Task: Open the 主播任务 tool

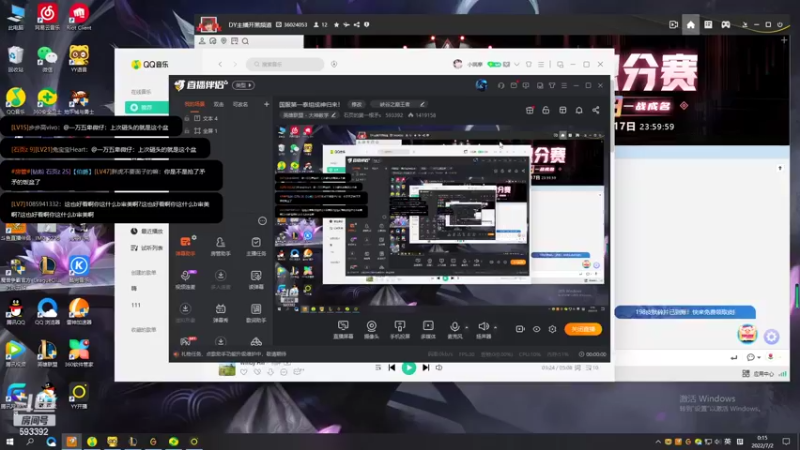Action: [x=256, y=245]
